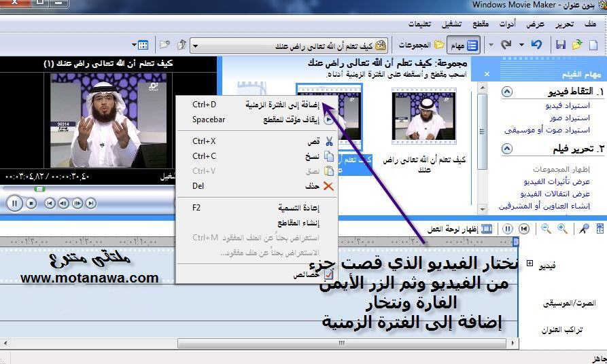
Task: Step to the previous frame in preview
Action: [63, 204]
